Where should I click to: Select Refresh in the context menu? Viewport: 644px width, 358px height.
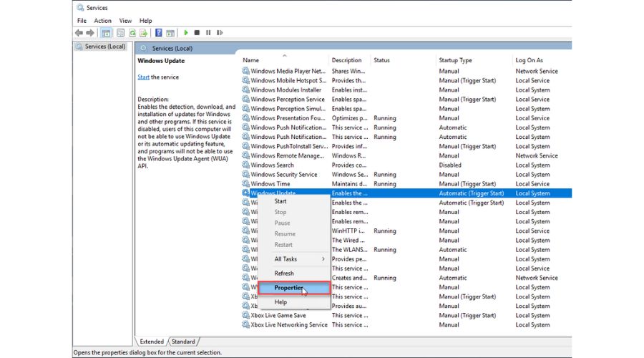coord(284,274)
